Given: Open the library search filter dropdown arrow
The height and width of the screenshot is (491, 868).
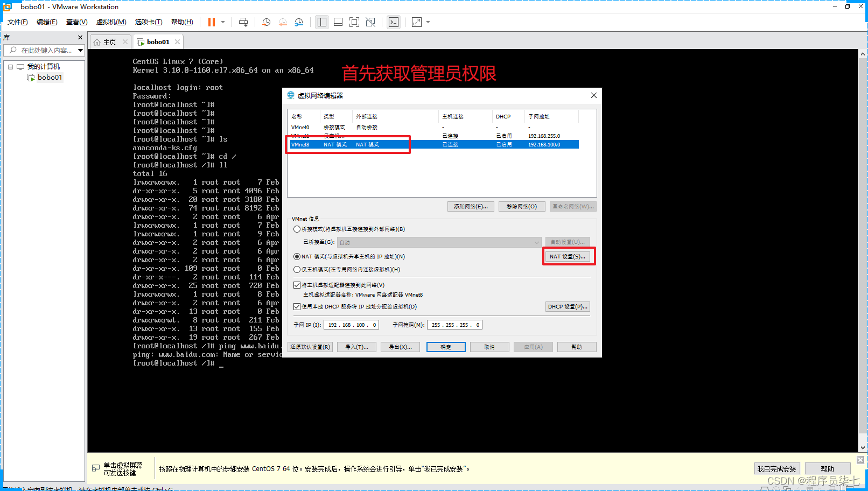Looking at the screenshot, I should click(x=80, y=50).
